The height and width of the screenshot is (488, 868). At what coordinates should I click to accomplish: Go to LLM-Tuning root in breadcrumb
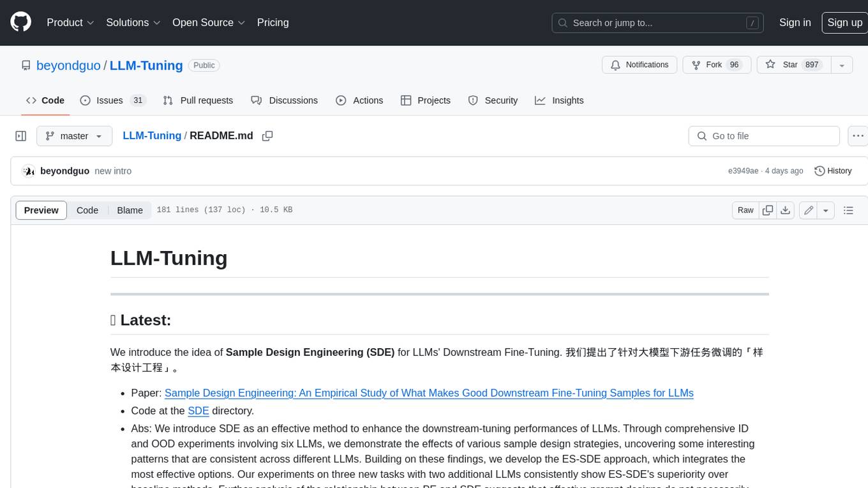click(152, 135)
